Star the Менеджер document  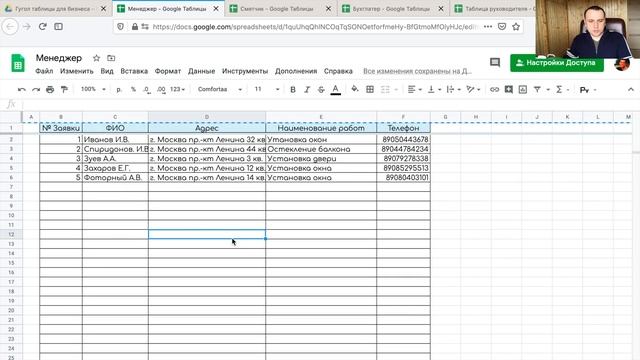96,58
